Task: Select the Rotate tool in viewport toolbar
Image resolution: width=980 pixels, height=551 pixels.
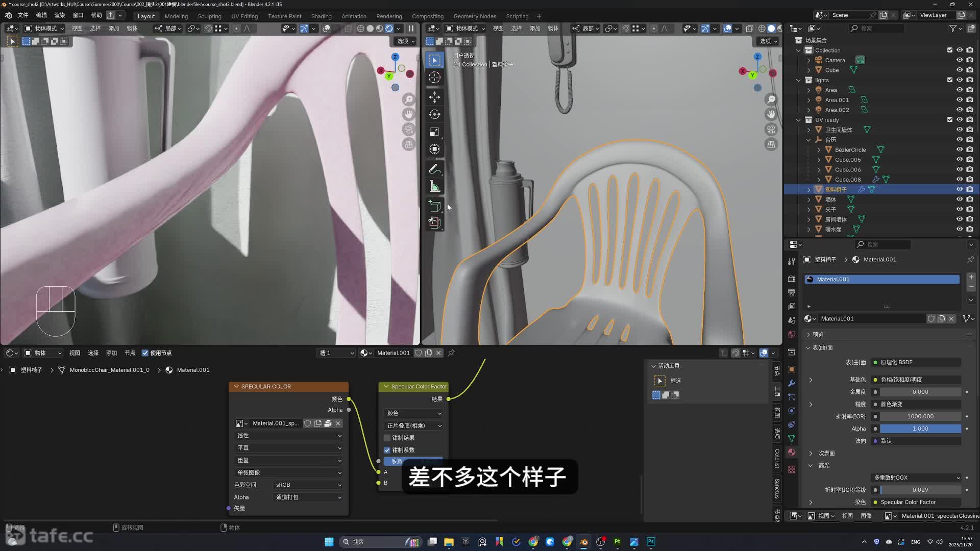Action: coord(434,114)
